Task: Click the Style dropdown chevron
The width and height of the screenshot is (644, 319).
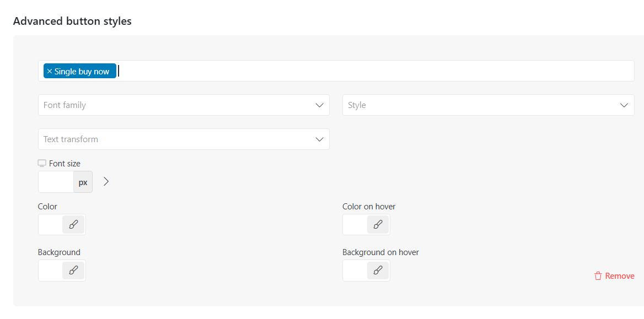Action: pyautogui.click(x=624, y=106)
